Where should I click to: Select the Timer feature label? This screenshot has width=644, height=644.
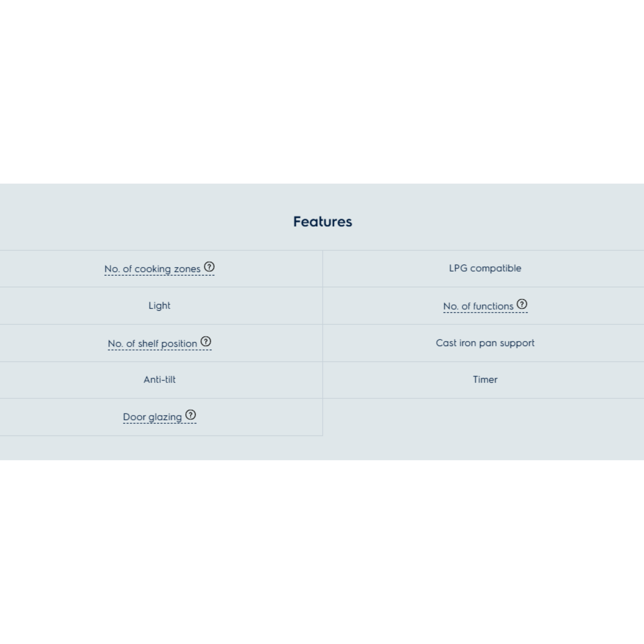click(x=485, y=380)
